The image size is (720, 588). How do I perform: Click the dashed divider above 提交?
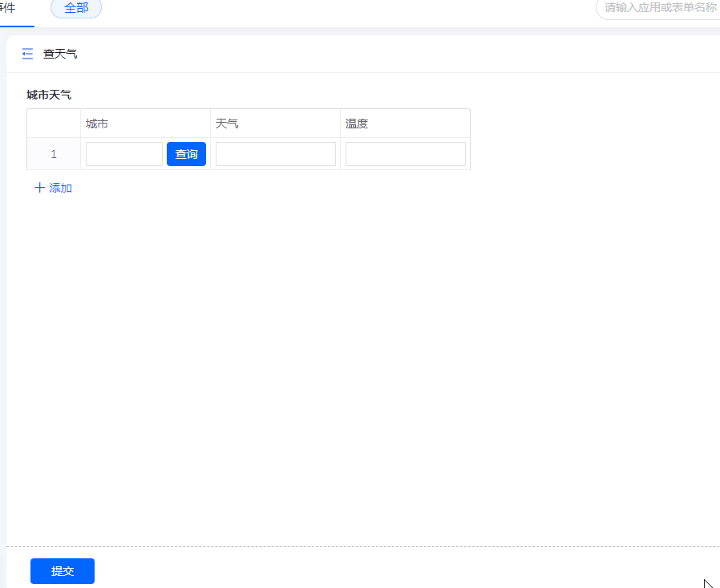coord(361,546)
